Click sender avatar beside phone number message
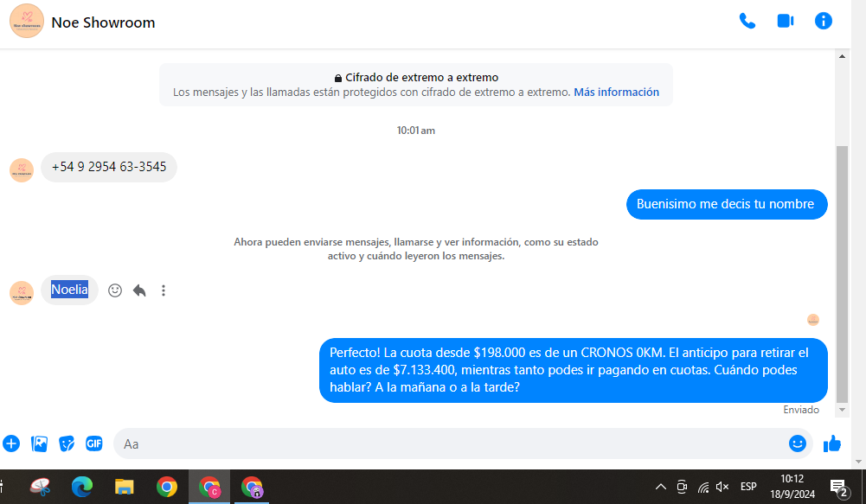The image size is (866, 504). [x=22, y=170]
